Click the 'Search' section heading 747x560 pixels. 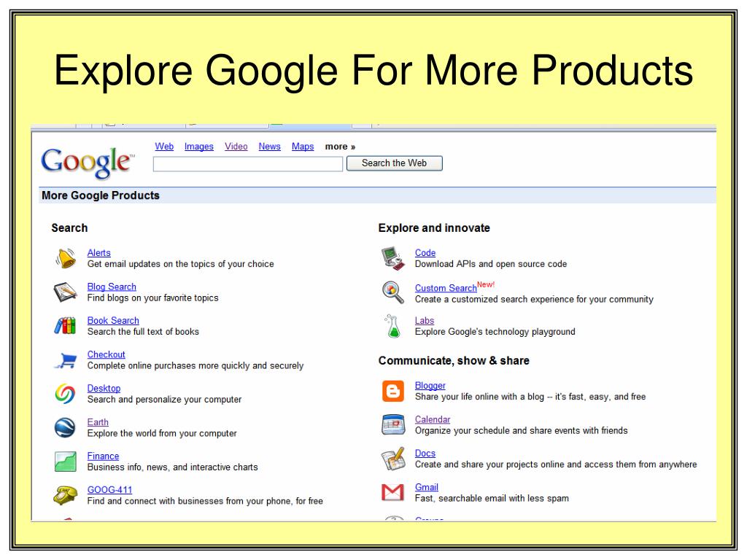point(69,227)
